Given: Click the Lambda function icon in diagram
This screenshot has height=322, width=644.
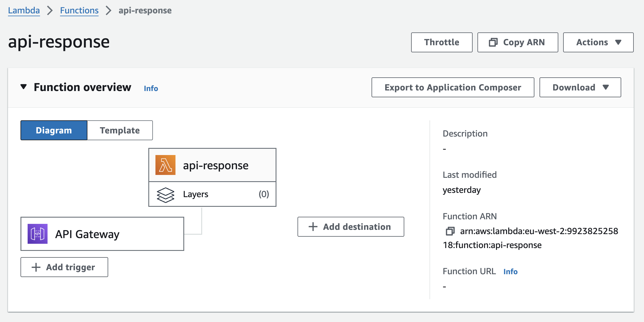Looking at the screenshot, I should [165, 165].
